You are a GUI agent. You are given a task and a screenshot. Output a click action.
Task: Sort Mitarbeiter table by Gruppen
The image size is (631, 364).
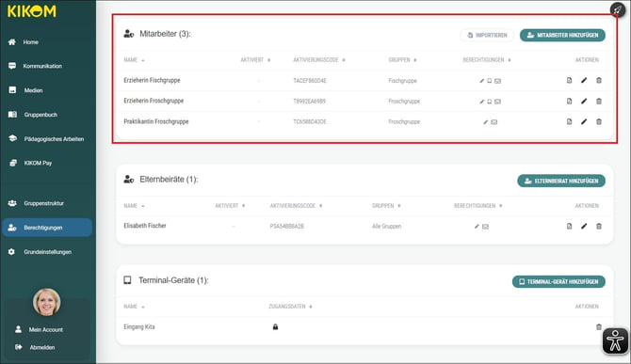click(402, 60)
